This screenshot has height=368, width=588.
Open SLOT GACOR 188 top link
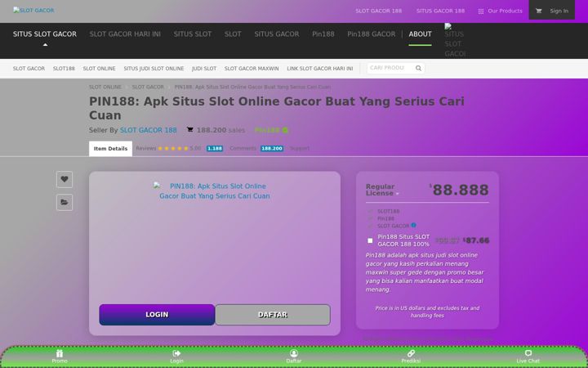tap(378, 11)
